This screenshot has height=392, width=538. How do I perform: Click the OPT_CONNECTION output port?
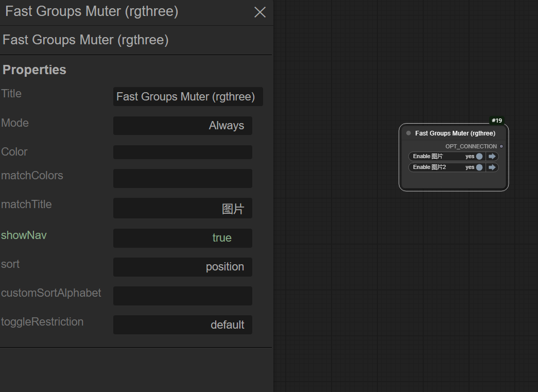[x=501, y=146]
